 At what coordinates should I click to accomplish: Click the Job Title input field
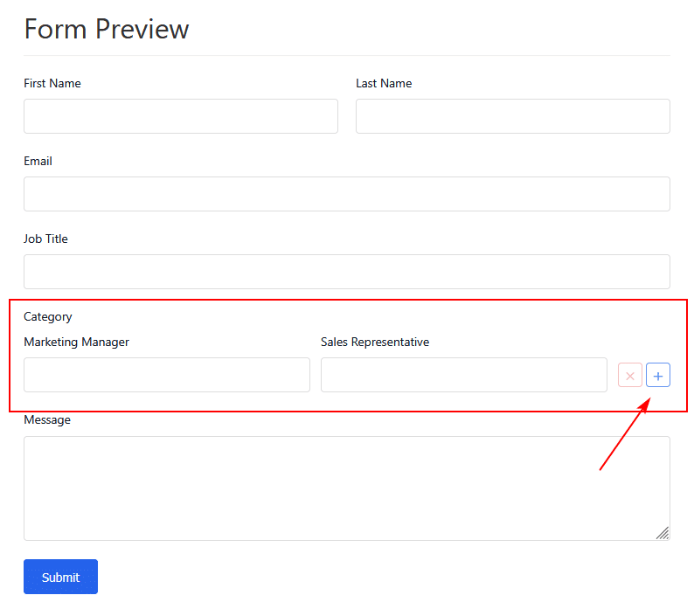pos(346,272)
